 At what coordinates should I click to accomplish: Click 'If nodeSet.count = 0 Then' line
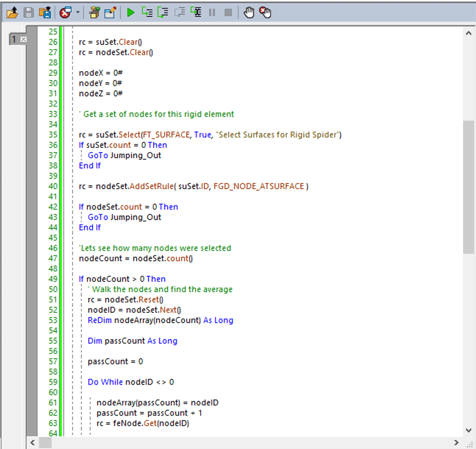(128, 207)
